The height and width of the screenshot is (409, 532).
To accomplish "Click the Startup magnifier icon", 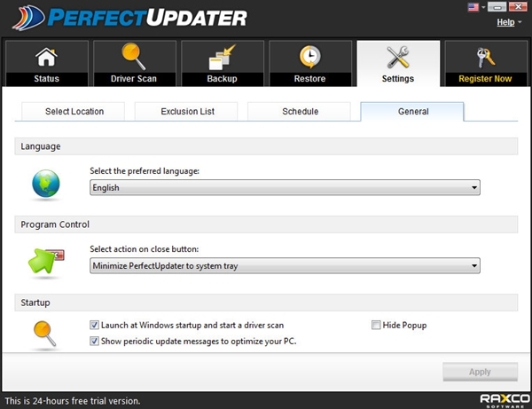I will (x=45, y=334).
